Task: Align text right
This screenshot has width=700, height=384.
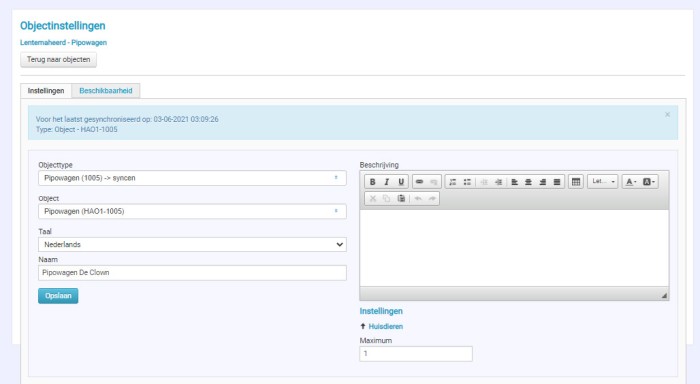Action: coord(543,182)
